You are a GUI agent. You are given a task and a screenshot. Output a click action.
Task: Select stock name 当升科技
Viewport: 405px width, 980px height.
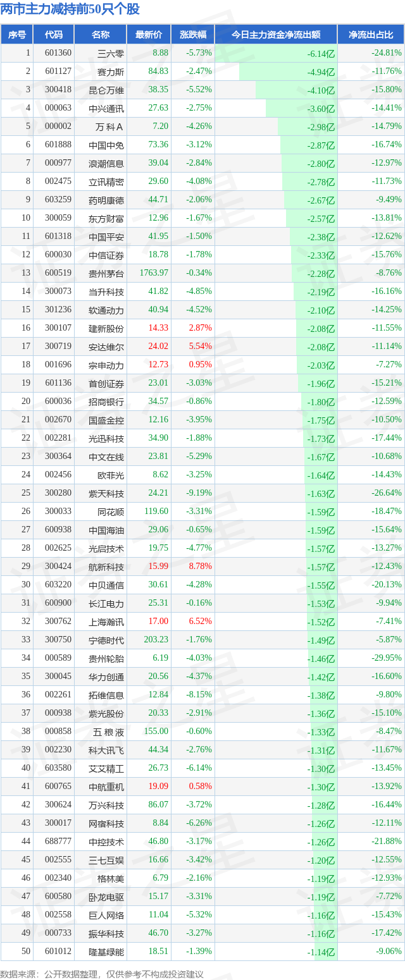[x=106, y=291]
